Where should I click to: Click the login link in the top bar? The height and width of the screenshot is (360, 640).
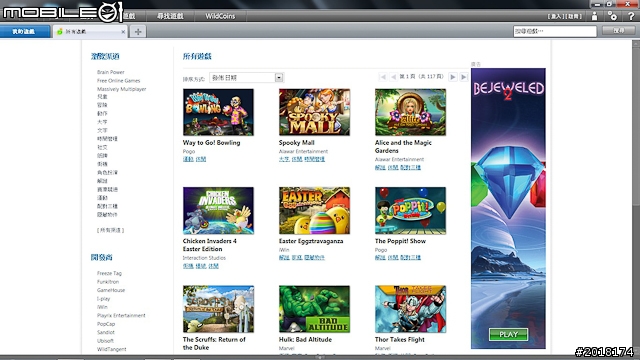click(x=556, y=16)
